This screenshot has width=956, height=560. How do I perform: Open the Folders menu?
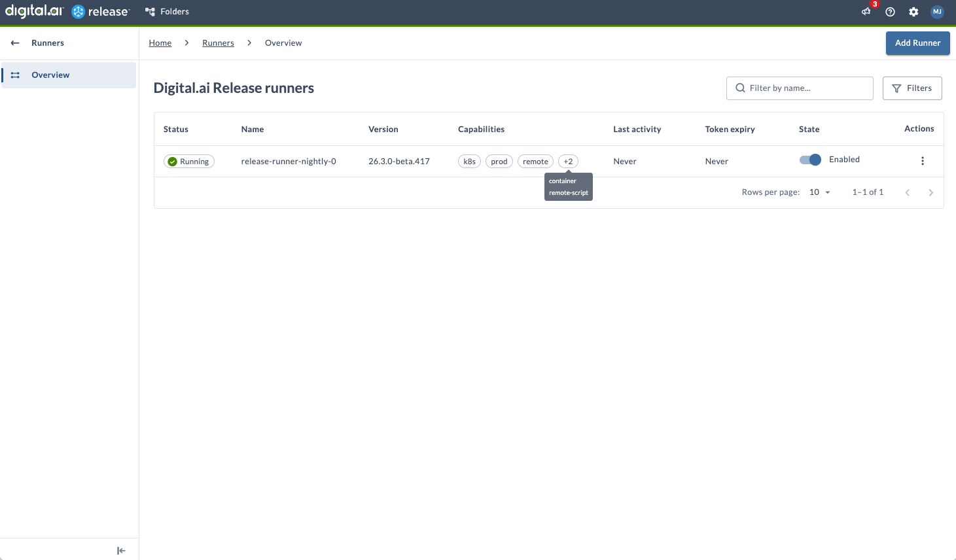tap(168, 12)
